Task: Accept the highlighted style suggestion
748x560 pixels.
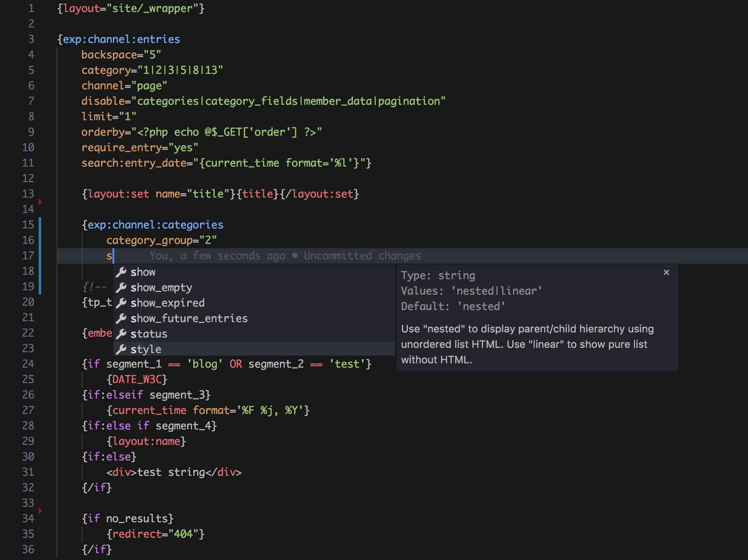Action: tap(254, 349)
